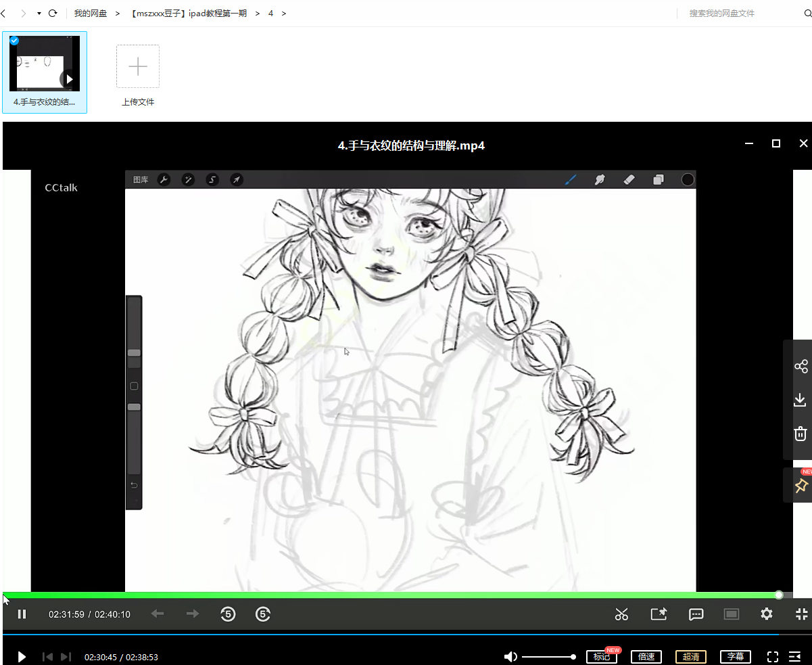Rewind 5 seconds in the video
Screen dimensions: 812x665
point(228,614)
